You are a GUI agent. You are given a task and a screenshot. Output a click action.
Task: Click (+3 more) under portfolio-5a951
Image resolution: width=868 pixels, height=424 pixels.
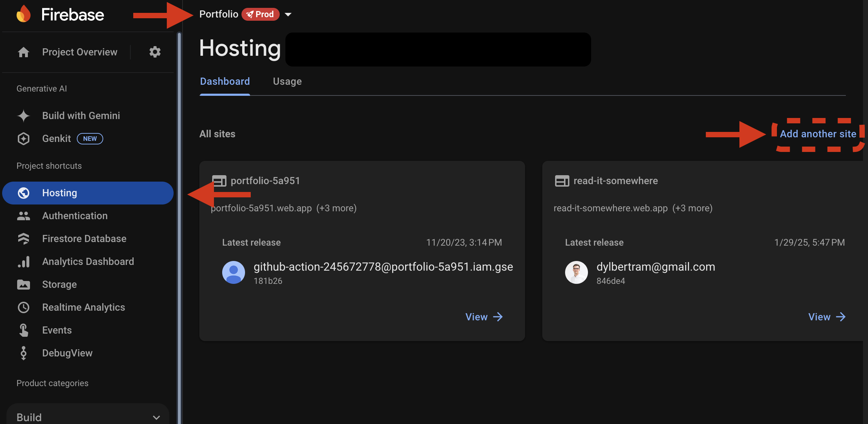[336, 208]
